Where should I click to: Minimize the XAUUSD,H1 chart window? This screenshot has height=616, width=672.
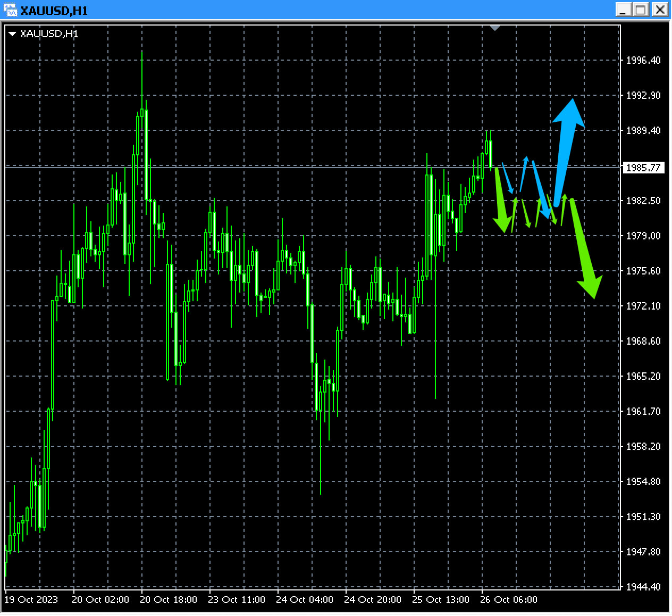(x=624, y=10)
